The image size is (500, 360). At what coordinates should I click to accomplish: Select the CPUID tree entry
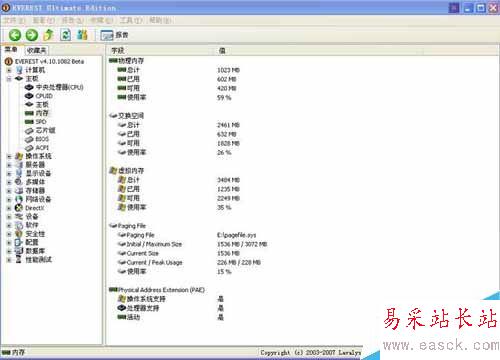(44, 96)
